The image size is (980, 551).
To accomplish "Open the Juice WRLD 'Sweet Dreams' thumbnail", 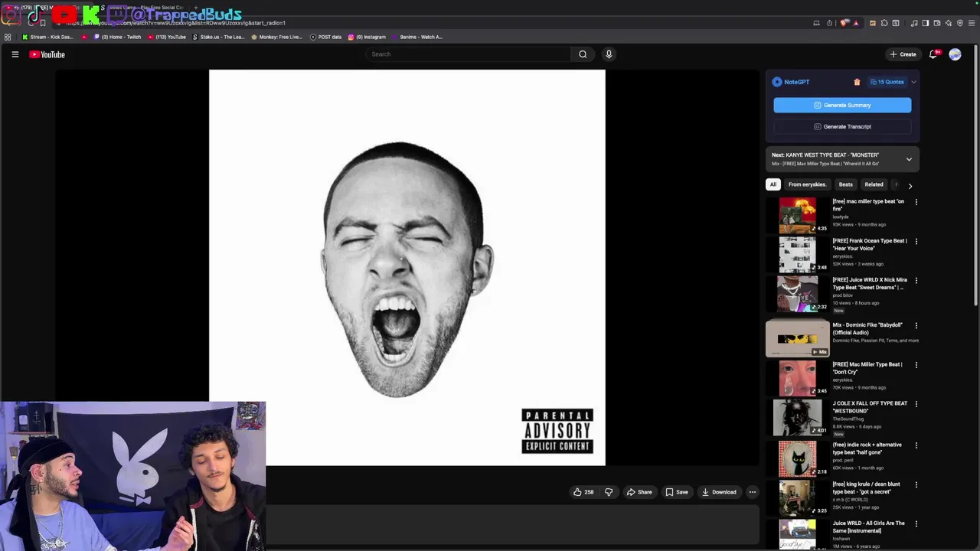I will [x=798, y=294].
